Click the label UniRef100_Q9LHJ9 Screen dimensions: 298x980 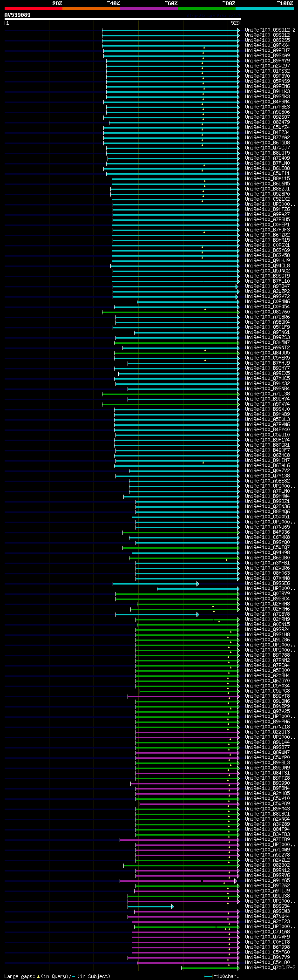(x=267, y=261)
